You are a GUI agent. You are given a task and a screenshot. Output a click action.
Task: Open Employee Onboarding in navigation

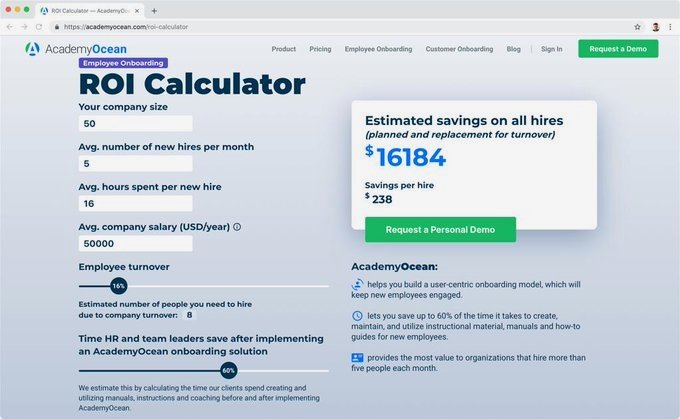[x=378, y=49]
